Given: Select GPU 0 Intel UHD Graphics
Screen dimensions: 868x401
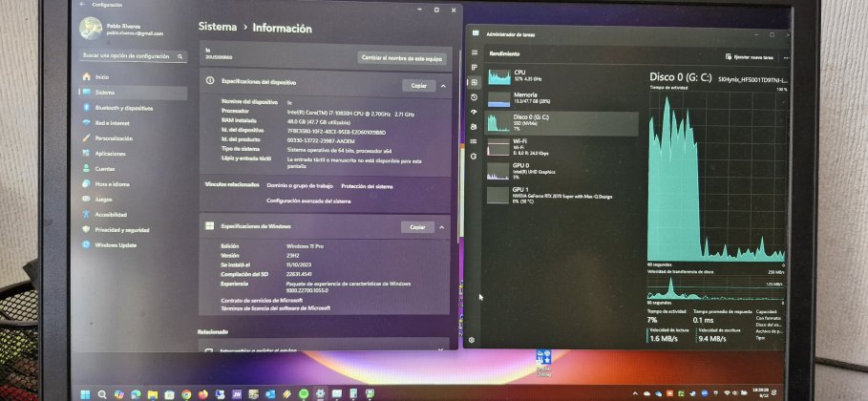Looking at the screenshot, I should coord(561,171).
